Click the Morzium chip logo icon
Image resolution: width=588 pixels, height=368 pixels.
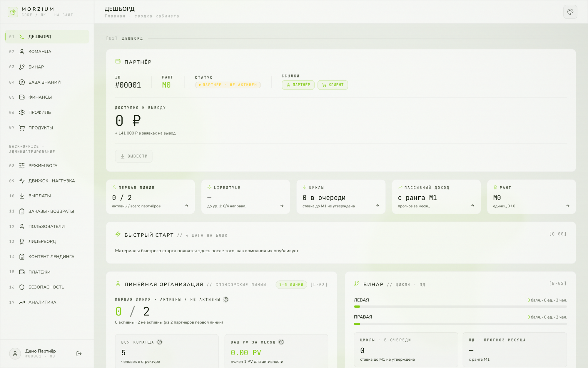tap(13, 12)
